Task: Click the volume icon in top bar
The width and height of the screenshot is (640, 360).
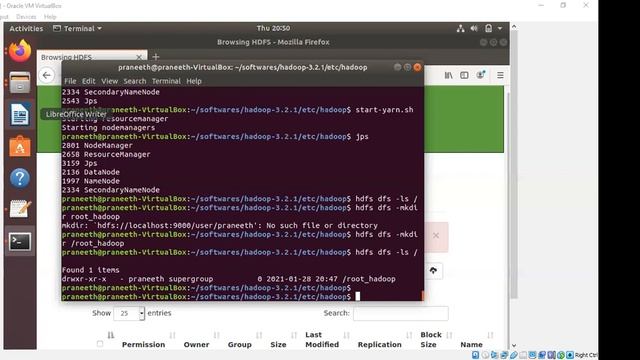Action: 474,28
